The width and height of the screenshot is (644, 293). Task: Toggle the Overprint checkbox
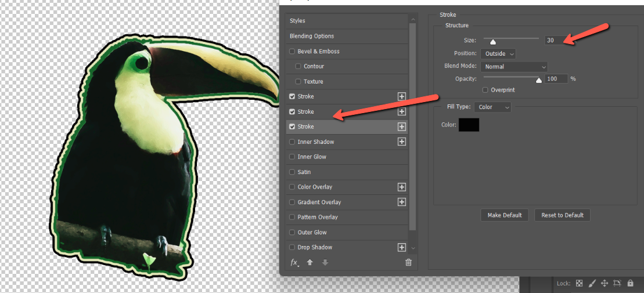point(485,90)
